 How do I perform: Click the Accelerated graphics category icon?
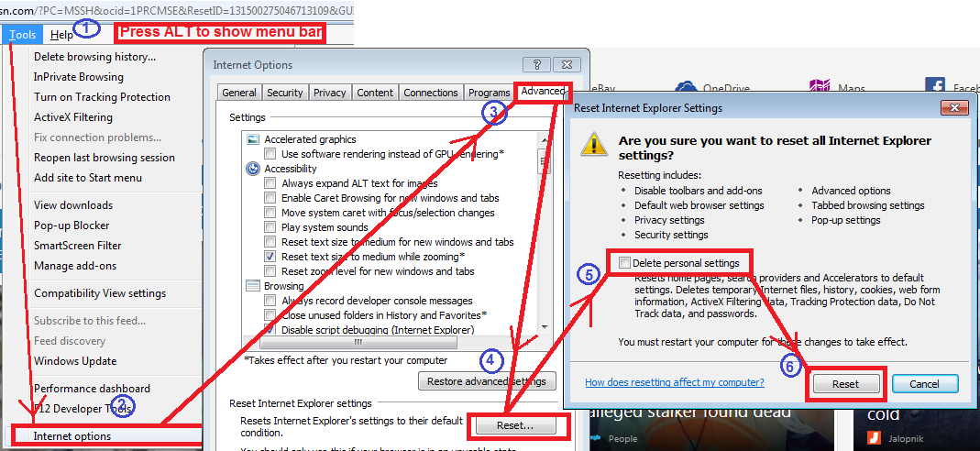(x=254, y=139)
